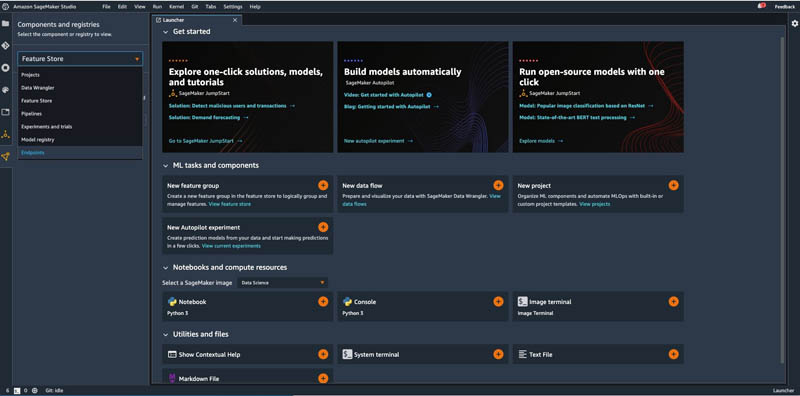The width and height of the screenshot is (800, 396).
Task: Open Solution: Demand forecasting link
Action: [x=209, y=117]
